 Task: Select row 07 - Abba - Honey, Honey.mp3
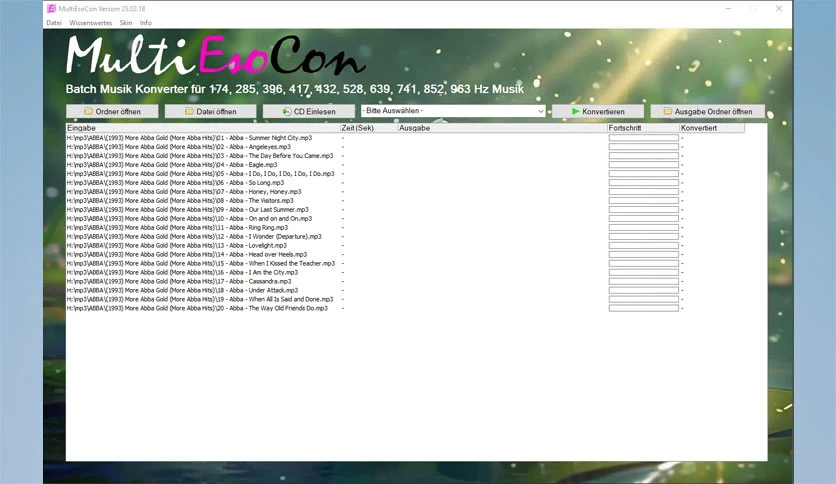tap(184, 191)
